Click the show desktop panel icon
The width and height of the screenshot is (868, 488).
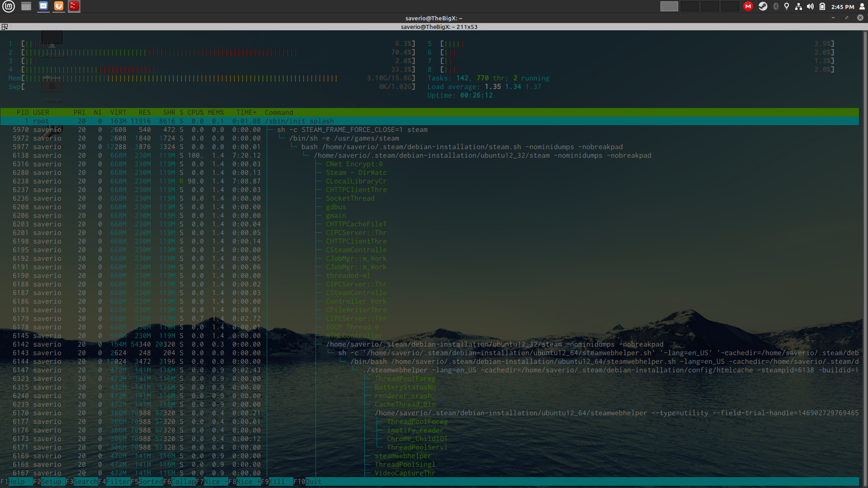26,6
